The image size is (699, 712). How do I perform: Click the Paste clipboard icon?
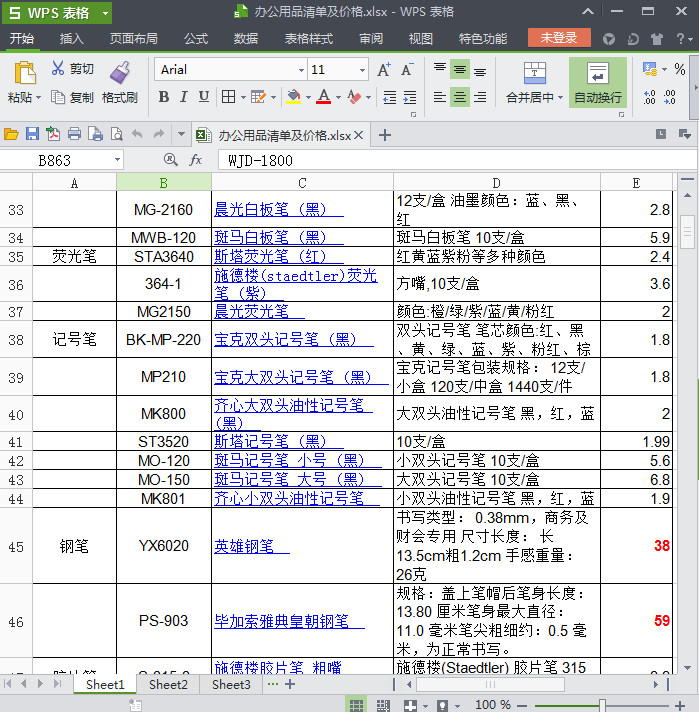point(25,73)
